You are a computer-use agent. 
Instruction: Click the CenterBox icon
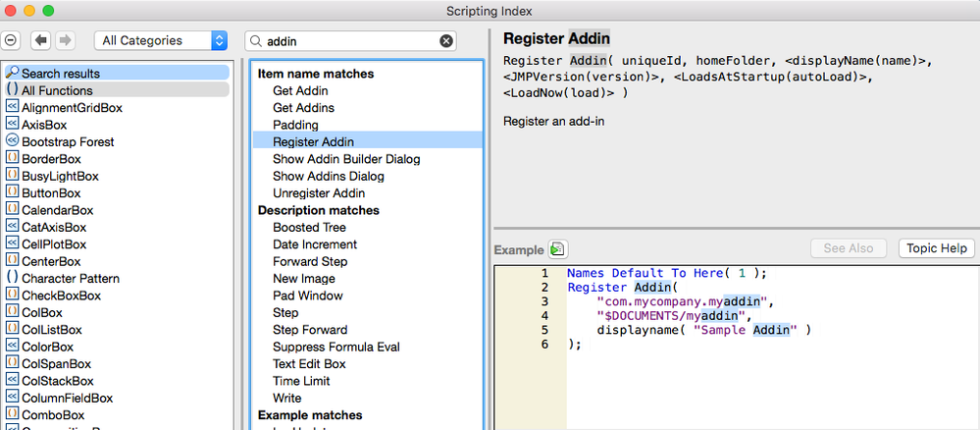click(x=12, y=260)
